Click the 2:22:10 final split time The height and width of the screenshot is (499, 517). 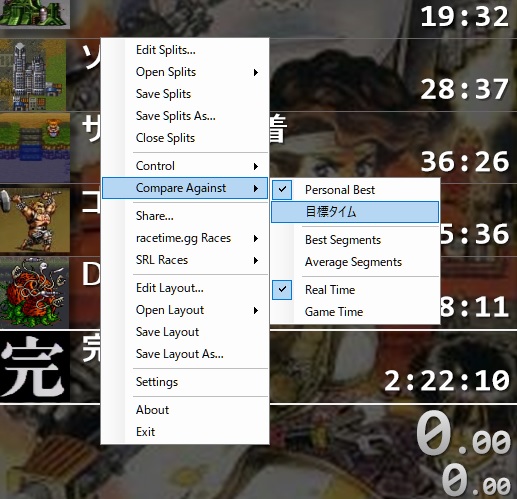coord(447,380)
